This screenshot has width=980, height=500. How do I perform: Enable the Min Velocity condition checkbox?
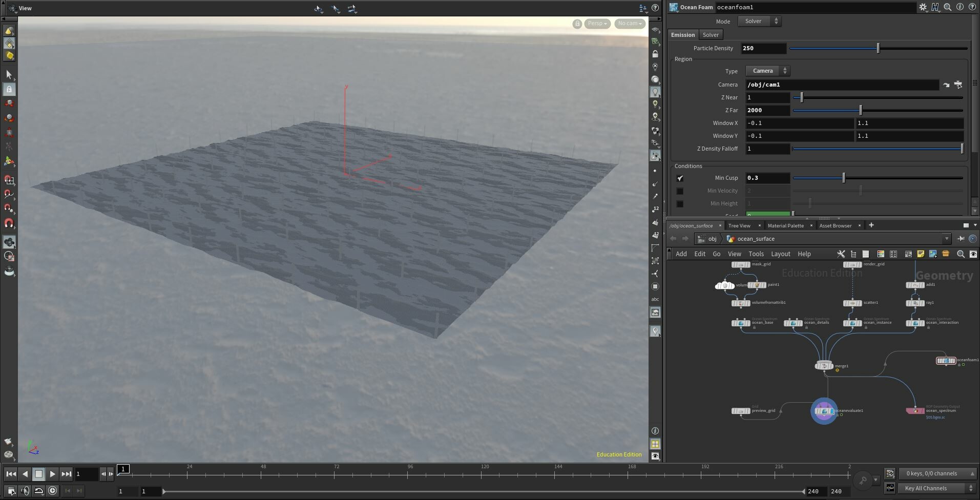tap(680, 191)
